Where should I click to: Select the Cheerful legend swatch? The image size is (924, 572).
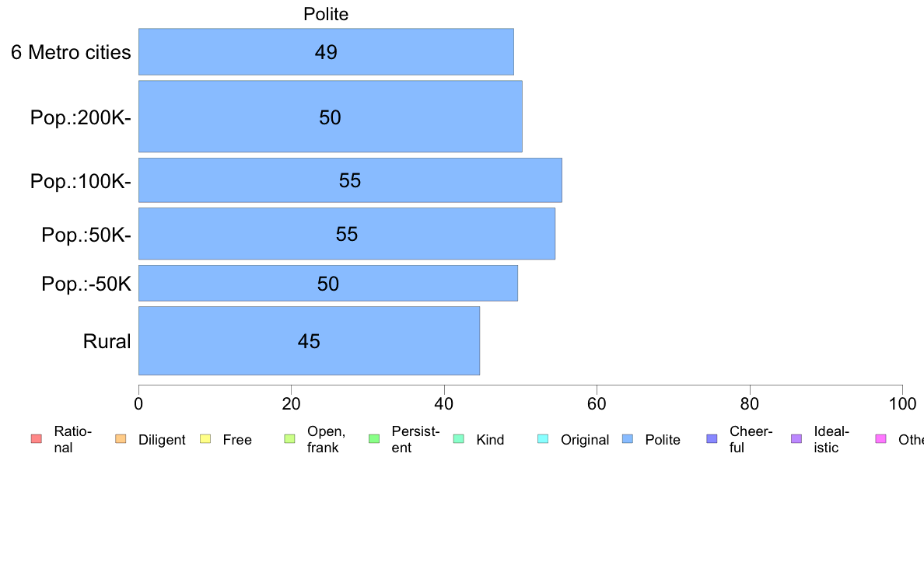tap(712, 439)
